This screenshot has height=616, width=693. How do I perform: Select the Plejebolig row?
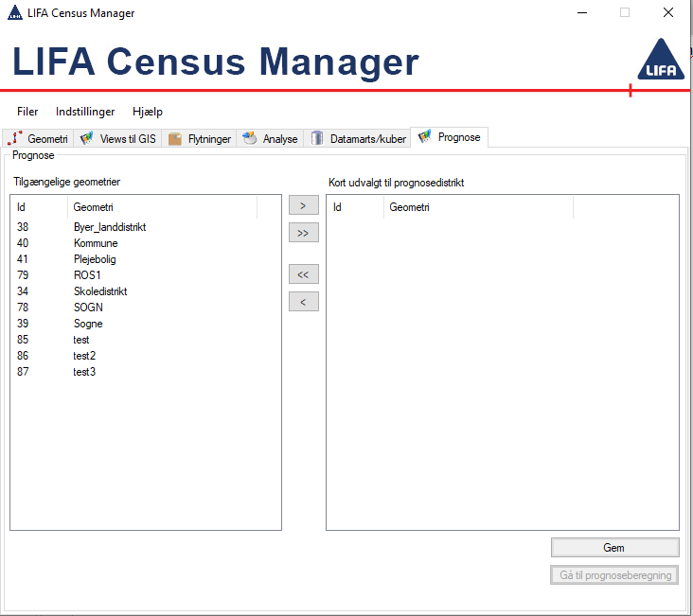pos(146,259)
